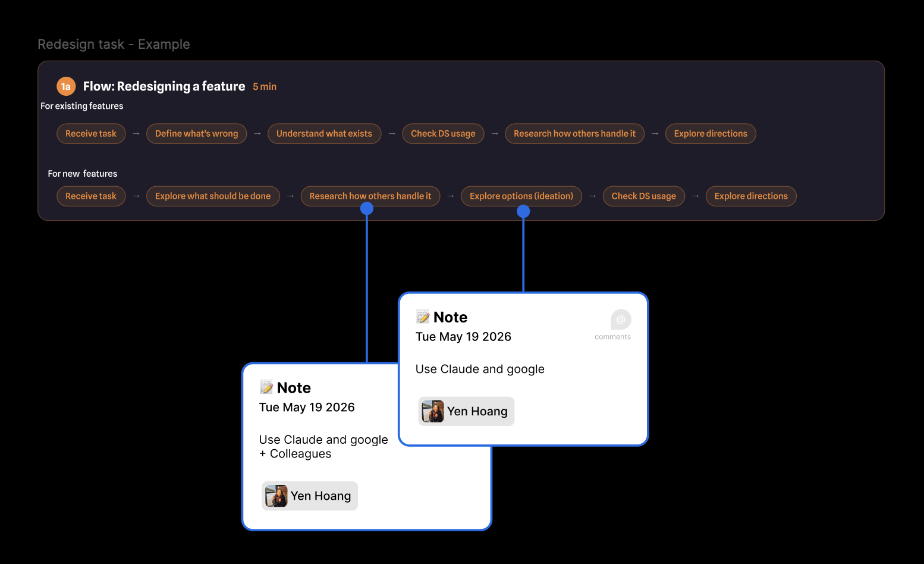
Task: Click the Yen Hoang name tag in lower note
Action: click(x=310, y=496)
